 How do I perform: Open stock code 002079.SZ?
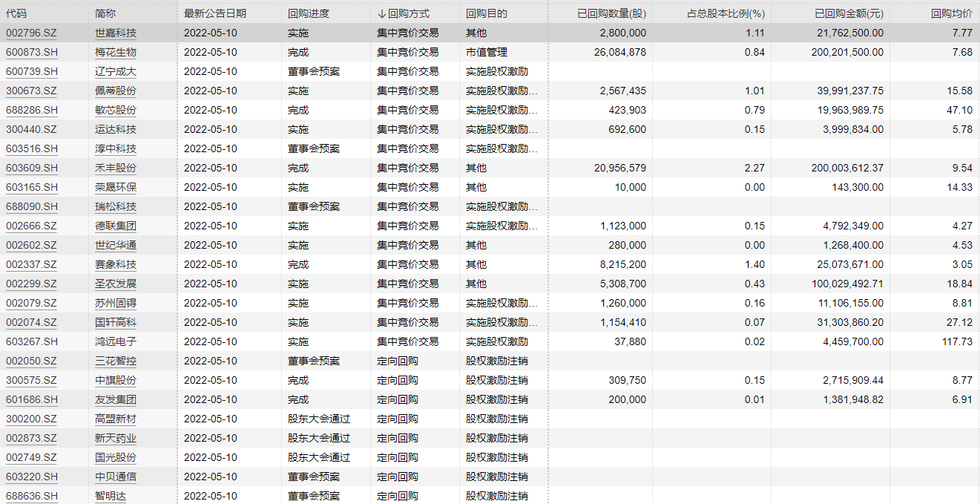point(31,303)
